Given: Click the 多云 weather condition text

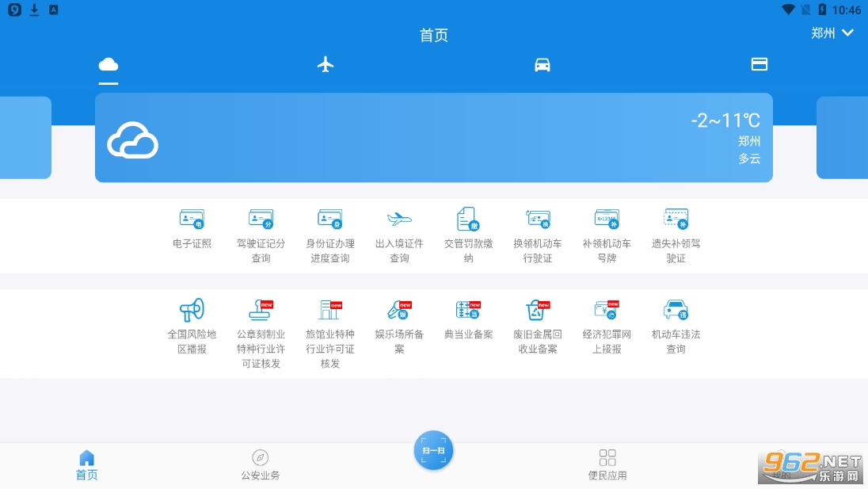Looking at the screenshot, I should (749, 159).
